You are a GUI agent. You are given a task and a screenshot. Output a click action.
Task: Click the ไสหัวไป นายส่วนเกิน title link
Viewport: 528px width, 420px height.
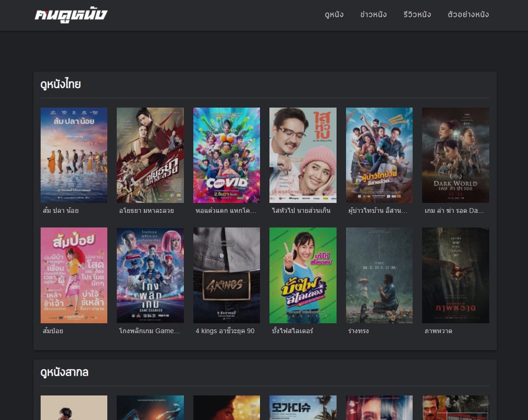301,211
